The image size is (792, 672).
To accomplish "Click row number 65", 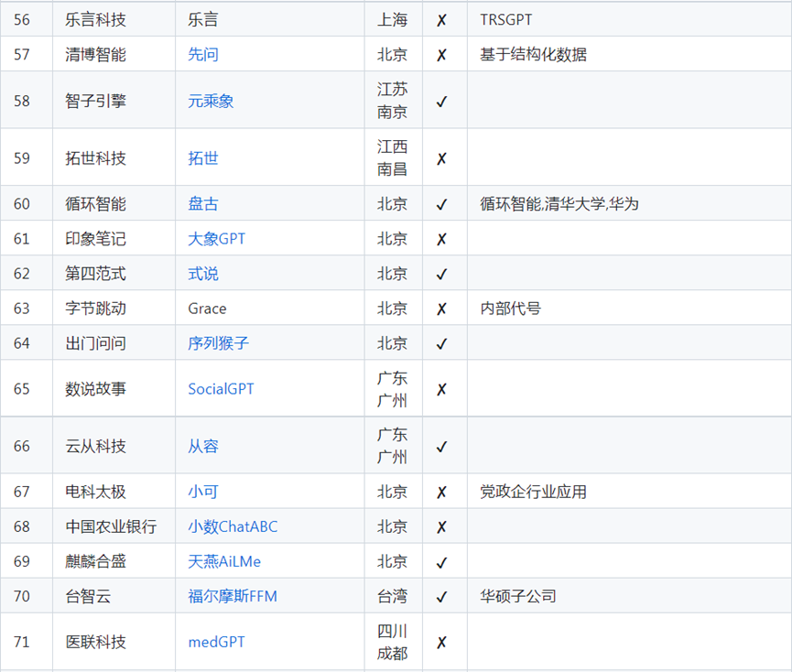I will (x=22, y=389).
